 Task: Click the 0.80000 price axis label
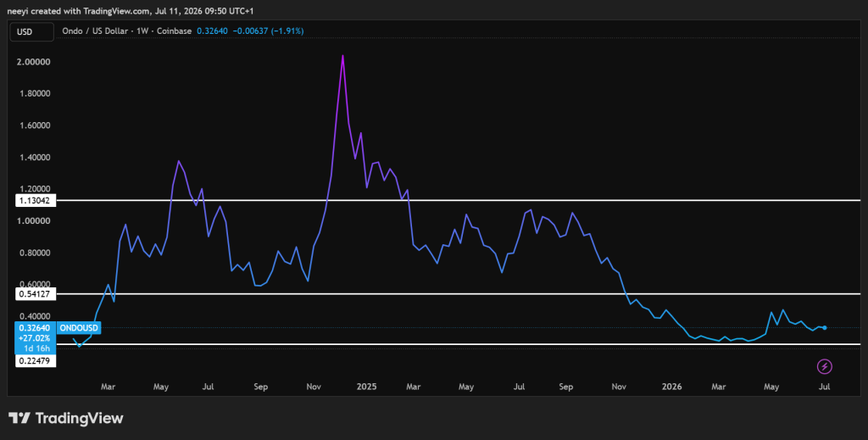(x=34, y=253)
